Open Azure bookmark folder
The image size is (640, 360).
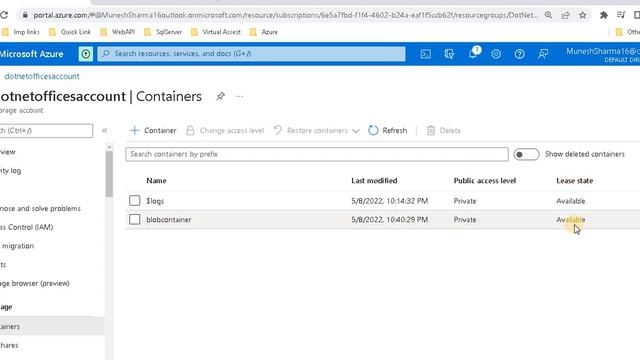(264, 32)
